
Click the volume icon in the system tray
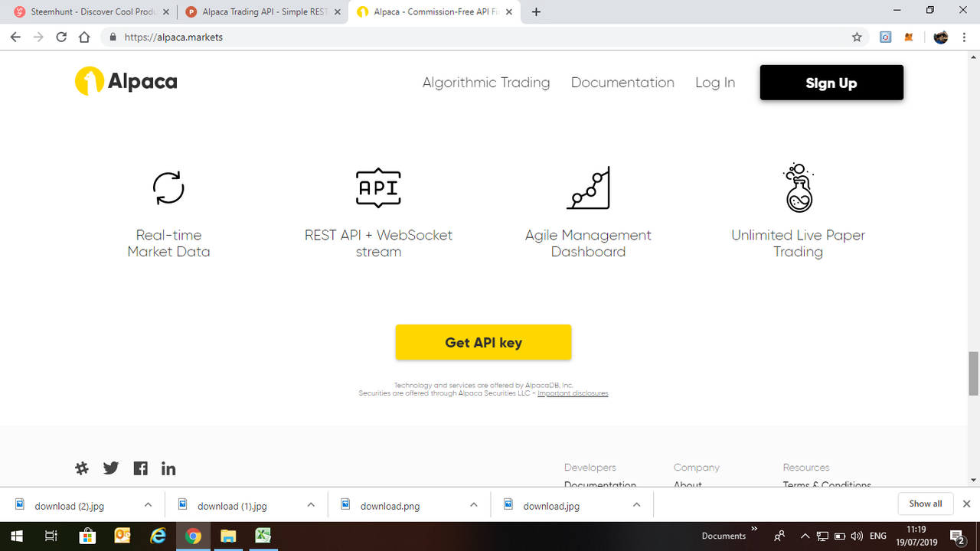[x=857, y=536]
